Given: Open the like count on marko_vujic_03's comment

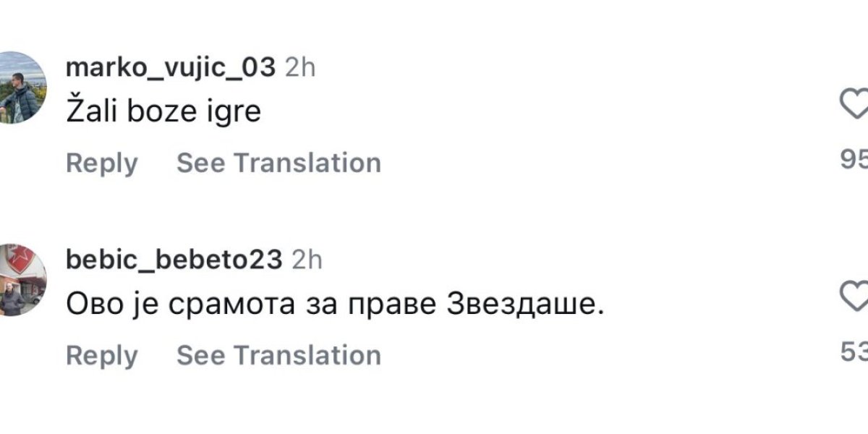Looking at the screenshot, I should click(854, 160).
